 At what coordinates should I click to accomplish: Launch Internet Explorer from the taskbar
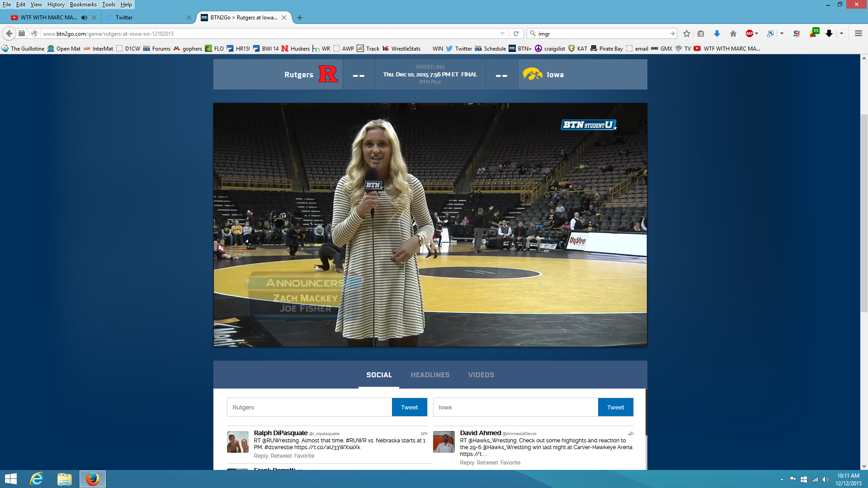pyautogui.click(x=37, y=479)
